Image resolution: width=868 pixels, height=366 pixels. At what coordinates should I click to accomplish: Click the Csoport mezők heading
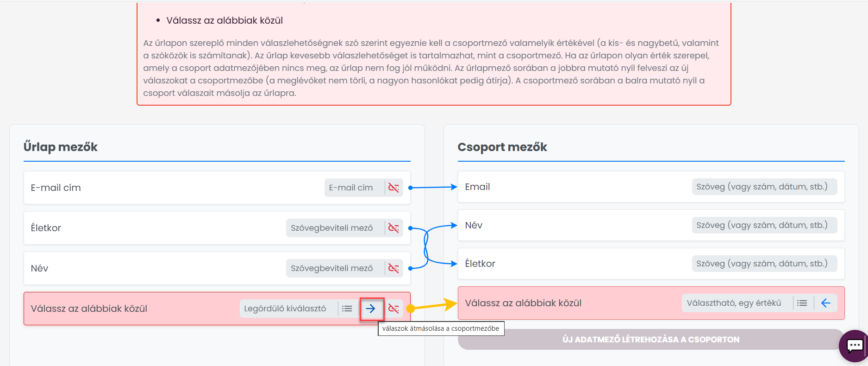(x=502, y=147)
